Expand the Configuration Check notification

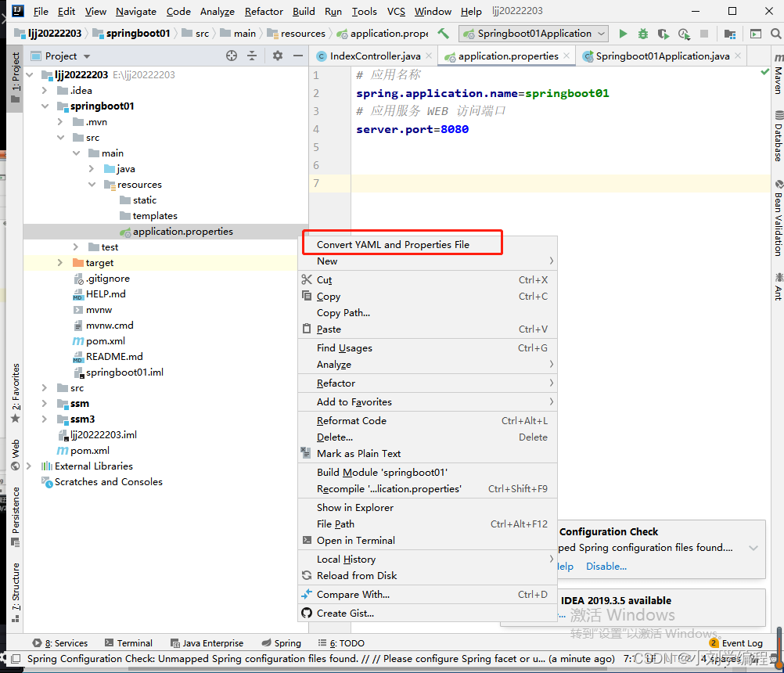(753, 548)
